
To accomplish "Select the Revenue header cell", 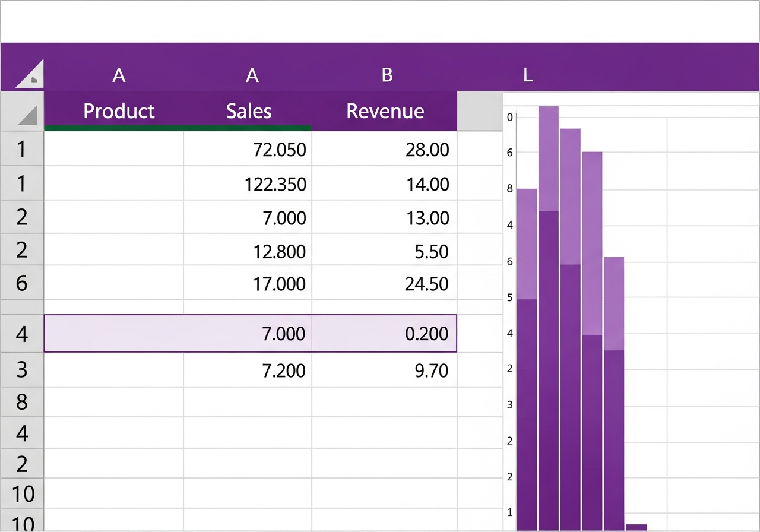I will click(385, 111).
